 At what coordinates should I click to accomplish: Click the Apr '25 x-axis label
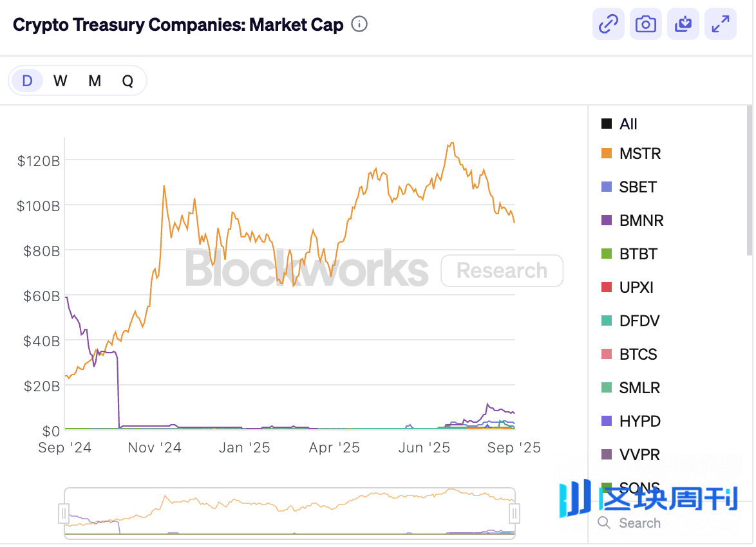334,447
